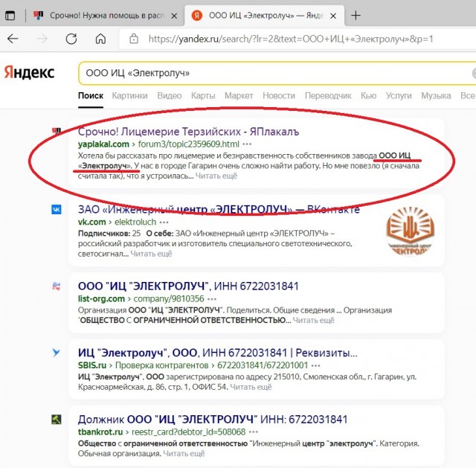Click the VK favicon icon
Screen dimensions: 476x468
click(57, 209)
